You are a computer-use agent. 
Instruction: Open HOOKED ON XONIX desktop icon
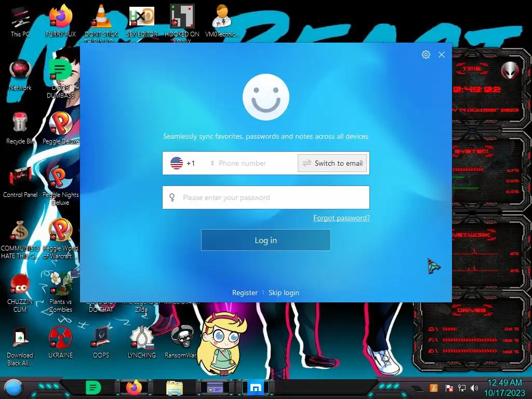182,23
